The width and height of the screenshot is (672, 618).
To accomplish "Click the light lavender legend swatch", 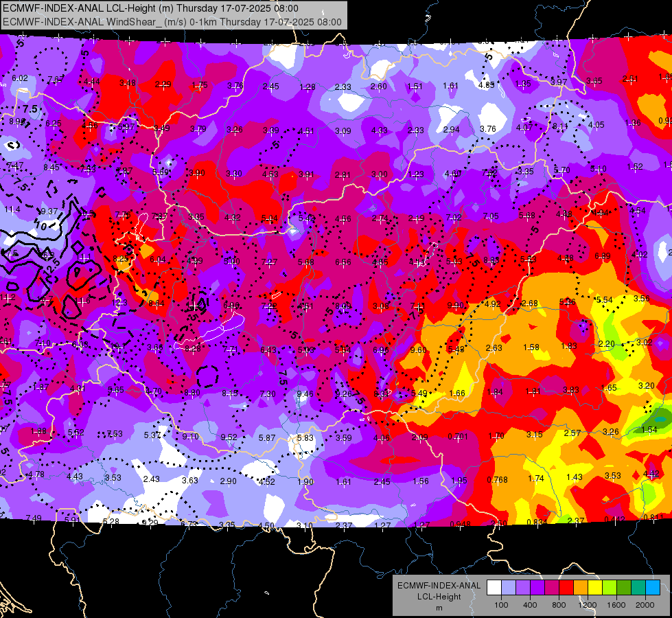I will 509,588.
